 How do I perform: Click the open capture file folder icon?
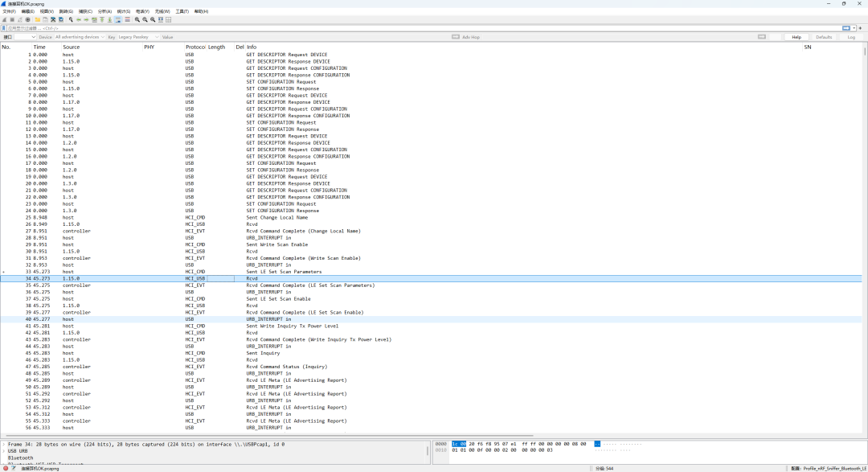click(37, 19)
